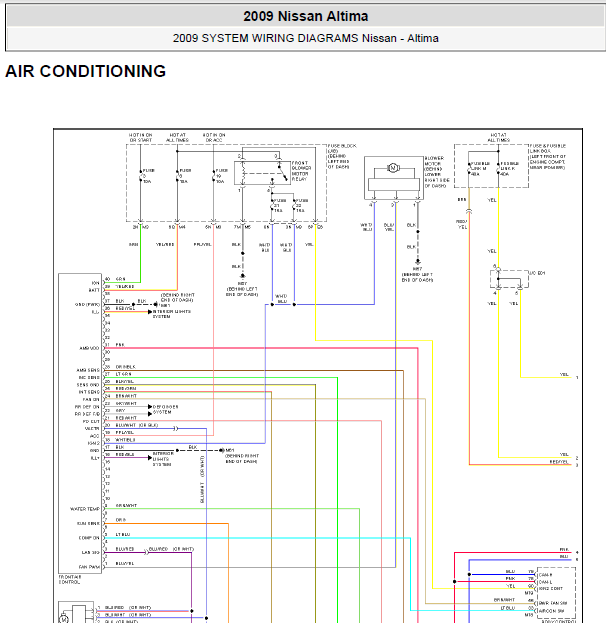Click the '2009 Nissan Altima' title

[306, 16]
